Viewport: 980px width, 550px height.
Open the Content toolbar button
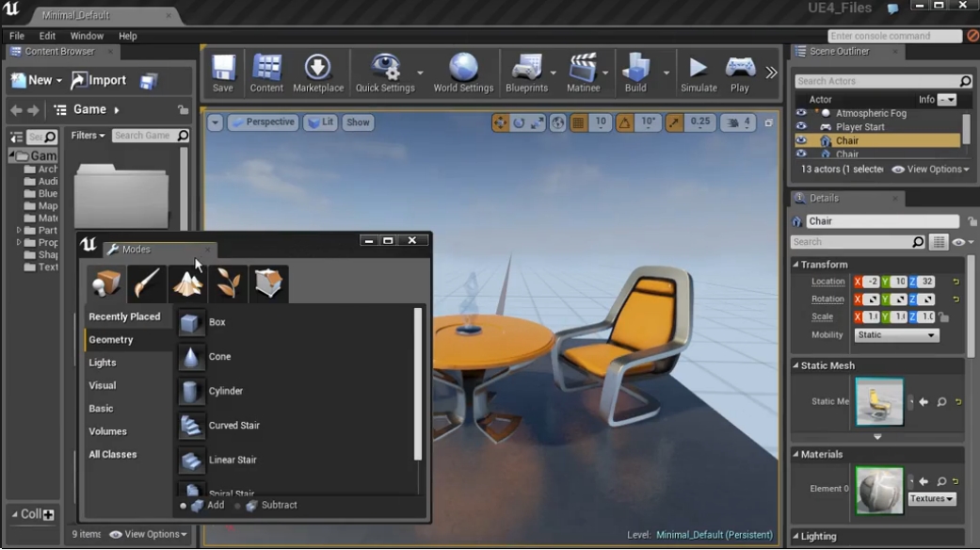point(266,73)
